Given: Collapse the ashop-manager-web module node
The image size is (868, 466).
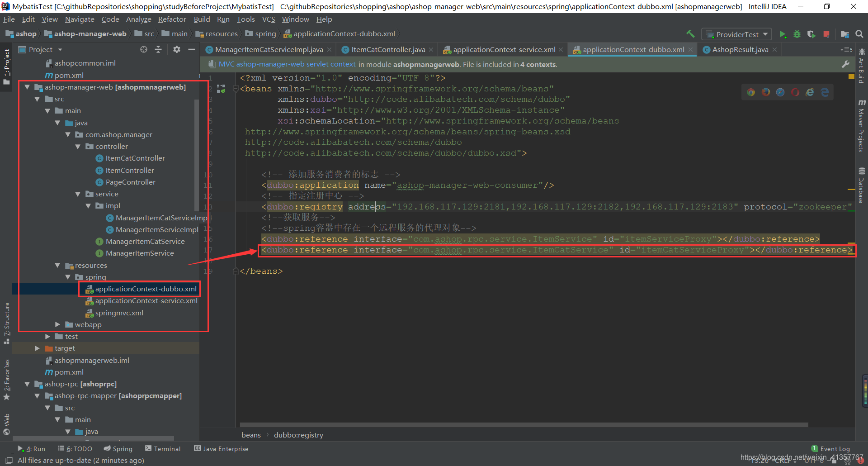Looking at the screenshot, I should 27,87.
